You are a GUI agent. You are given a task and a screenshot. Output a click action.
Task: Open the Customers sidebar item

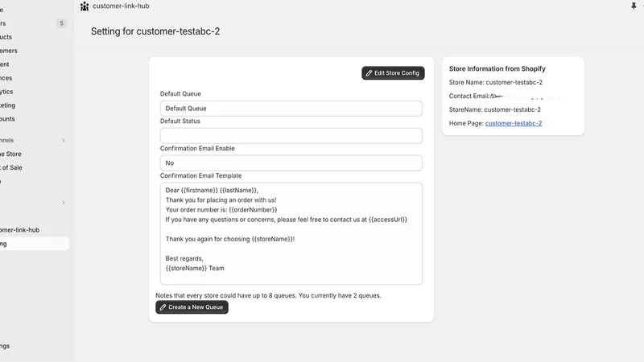(9, 51)
